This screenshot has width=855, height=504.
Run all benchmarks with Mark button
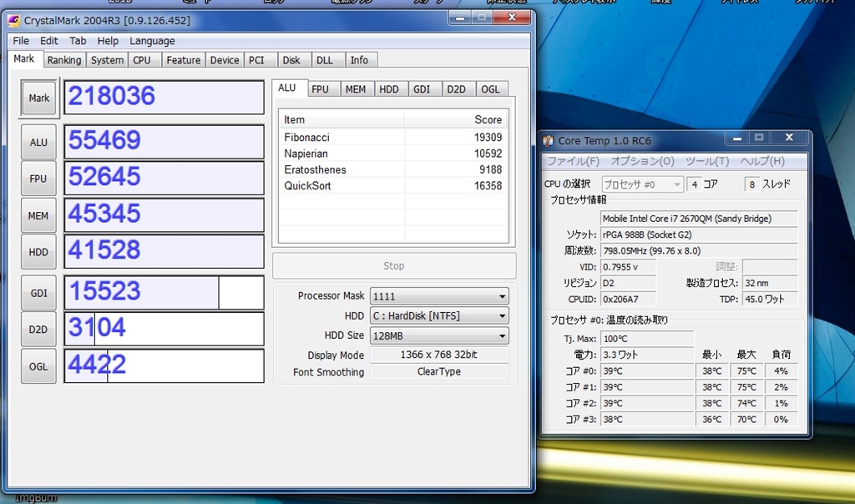point(38,98)
